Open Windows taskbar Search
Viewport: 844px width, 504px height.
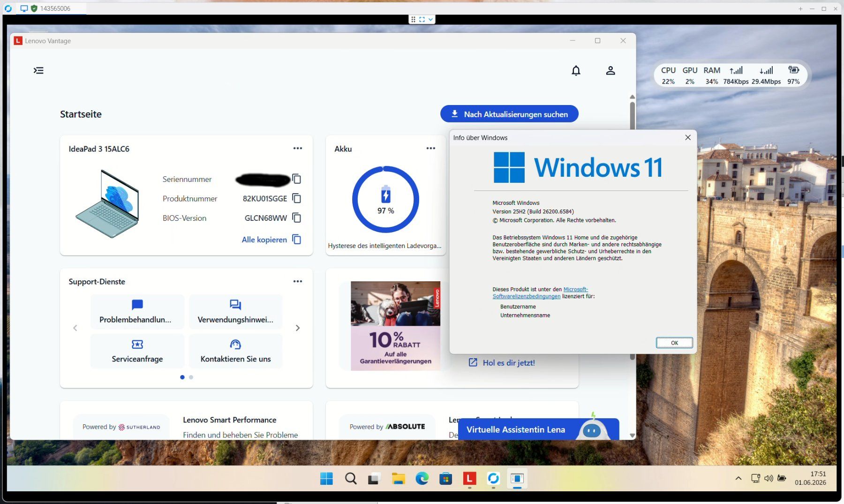350,479
